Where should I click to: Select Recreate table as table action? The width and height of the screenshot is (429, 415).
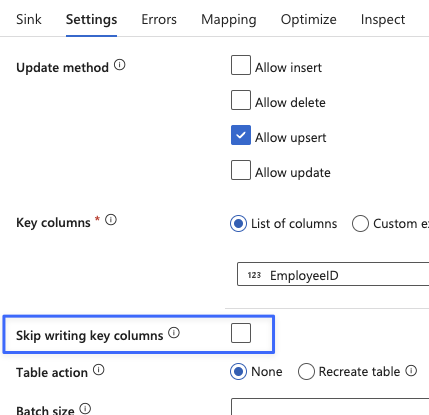point(306,371)
